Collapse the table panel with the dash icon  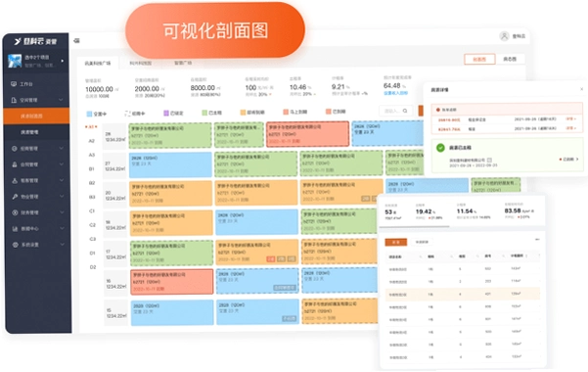pos(537,239)
